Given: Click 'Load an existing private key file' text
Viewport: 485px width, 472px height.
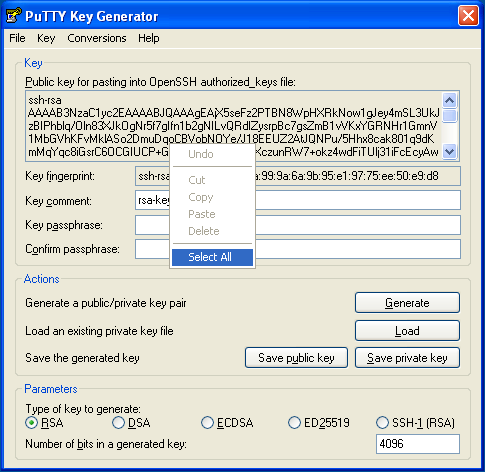Looking at the screenshot, I should pos(99,331).
